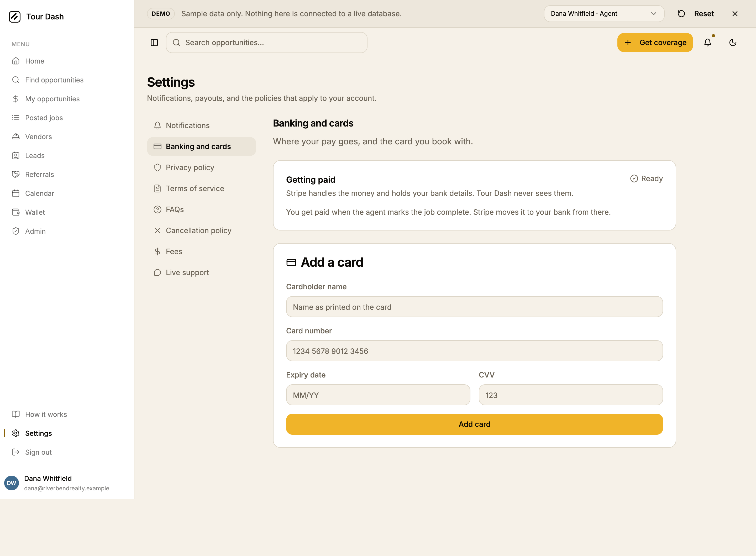Viewport: 756px width, 556px height.
Task: Go to Home in the sidebar
Action: [x=67, y=61]
